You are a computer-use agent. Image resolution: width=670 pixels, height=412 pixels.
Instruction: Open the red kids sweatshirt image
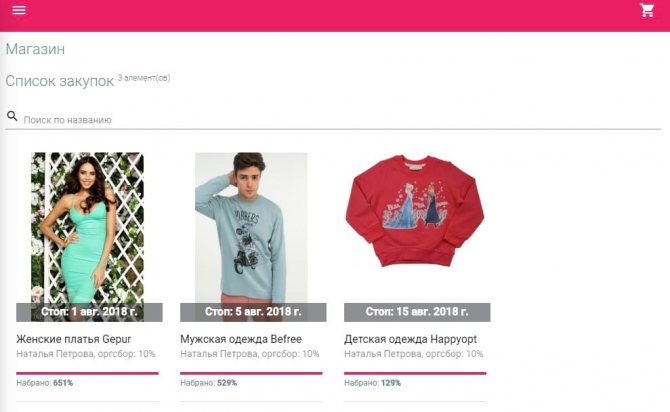pyautogui.click(x=415, y=212)
